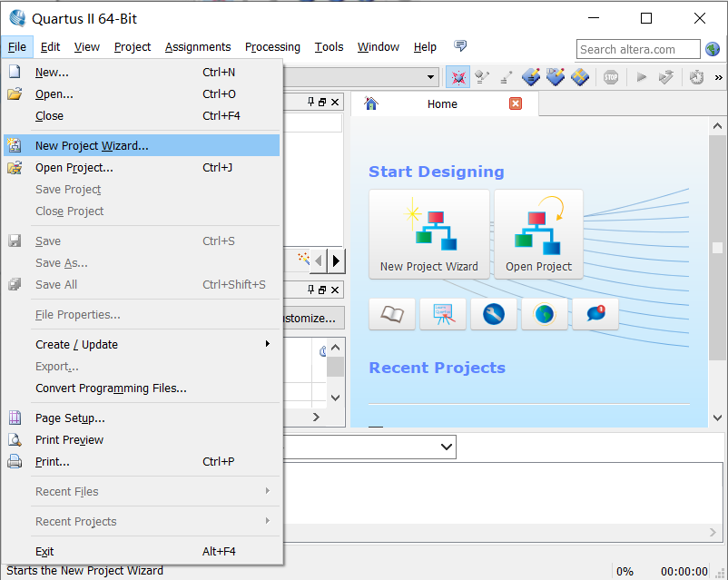Click the blue chip with checkmark toolbar icon

[x=556, y=77]
